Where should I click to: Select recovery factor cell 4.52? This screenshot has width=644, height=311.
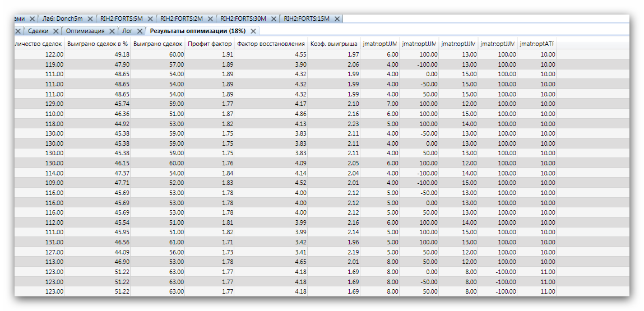point(271,183)
